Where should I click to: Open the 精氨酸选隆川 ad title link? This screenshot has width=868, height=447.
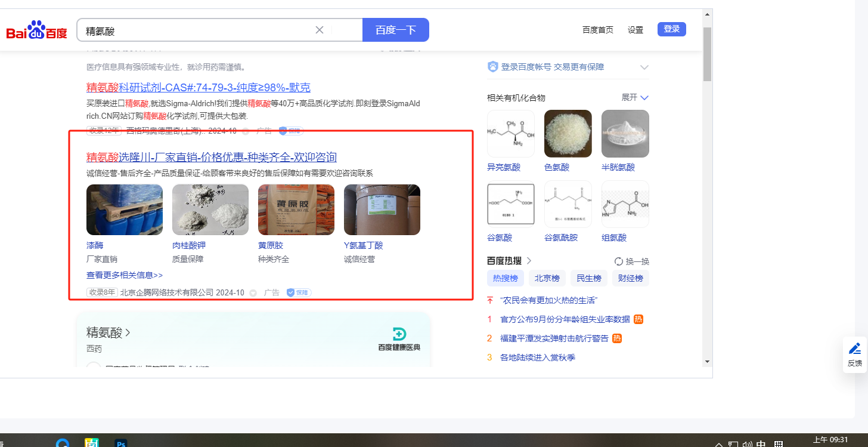coord(212,158)
